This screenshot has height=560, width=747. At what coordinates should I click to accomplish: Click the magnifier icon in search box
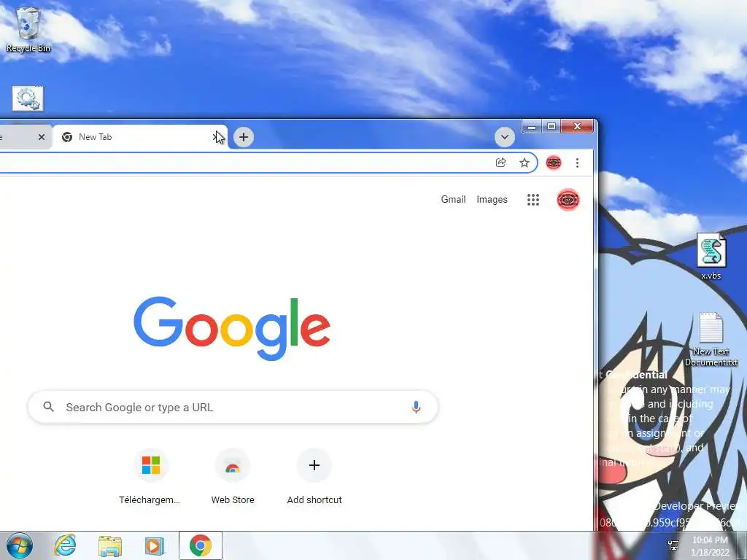49,407
